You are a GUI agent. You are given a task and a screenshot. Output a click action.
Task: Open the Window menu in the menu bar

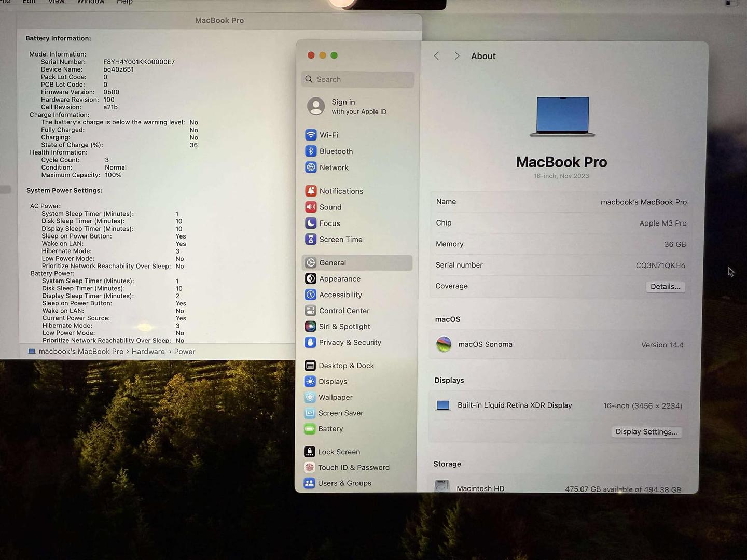point(91,2)
